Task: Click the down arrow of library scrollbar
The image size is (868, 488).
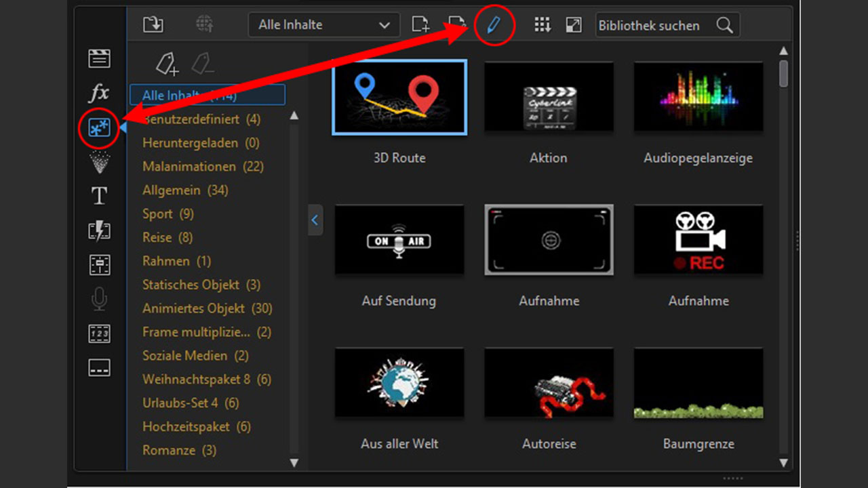Action: [783, 463]
